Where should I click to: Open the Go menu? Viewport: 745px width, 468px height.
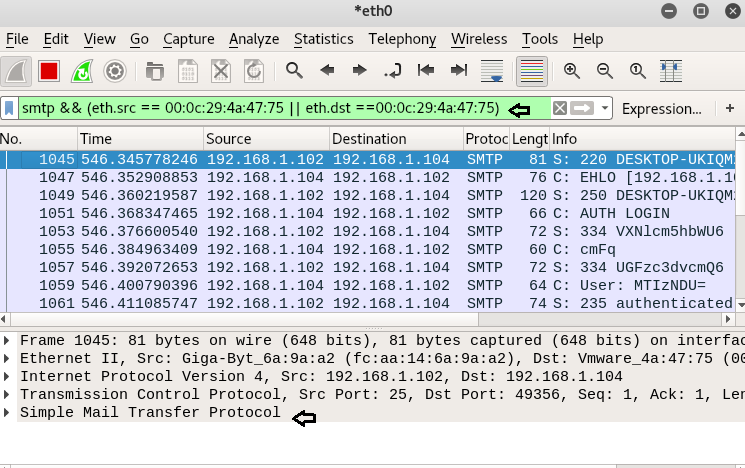pyautogui.click(x=139, y=39)
